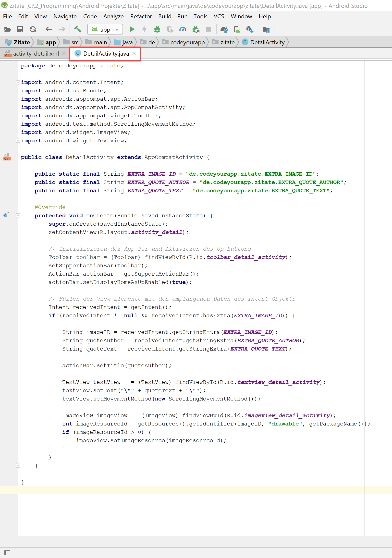
Task: Open the Run menu
Action: (182, 16)
